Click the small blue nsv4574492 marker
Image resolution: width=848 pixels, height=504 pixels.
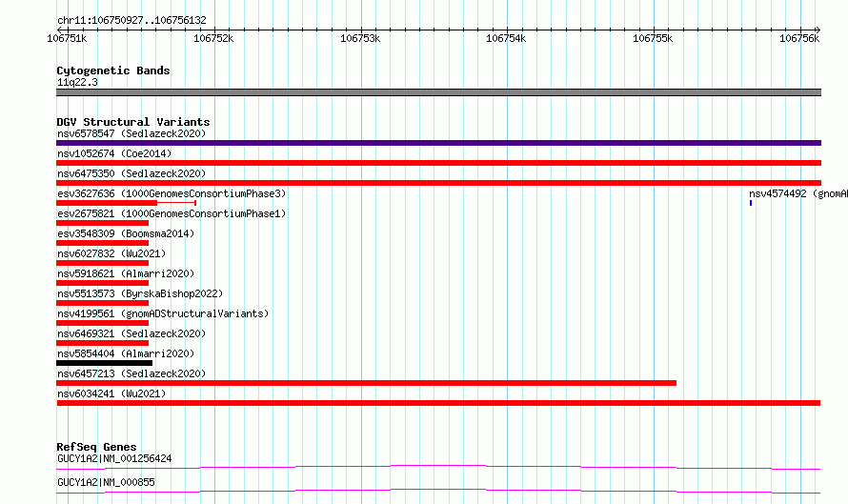pyautogui.click(x=751, y=203)
